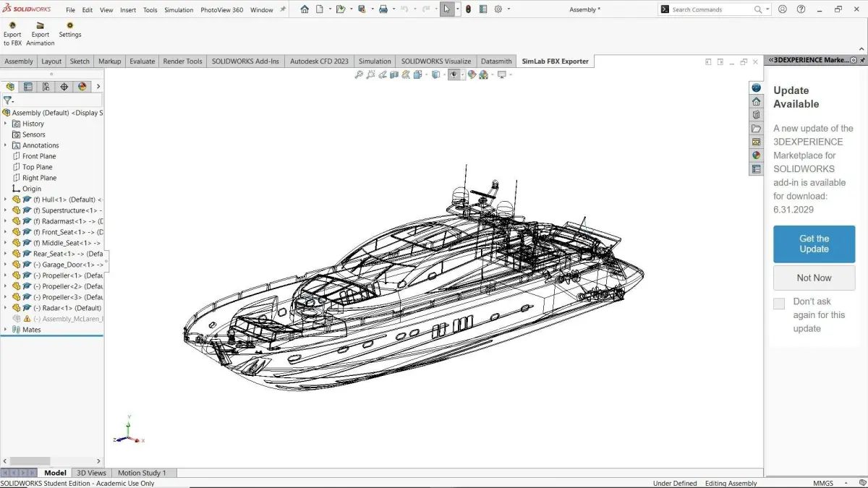
Task: Click the Rebuild traffic light icon
Action: [x=468, y=9]
